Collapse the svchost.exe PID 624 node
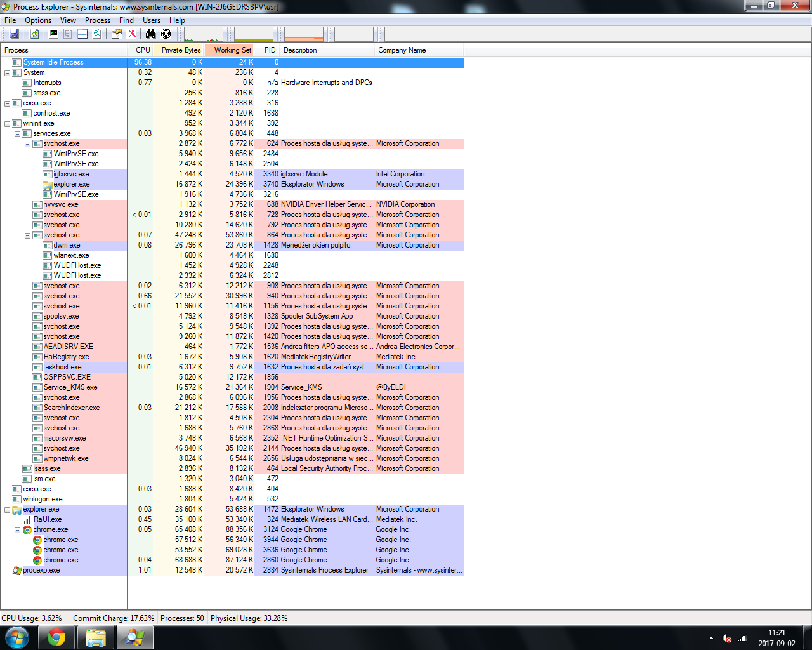Screen dimensions: 812x650 27,143
